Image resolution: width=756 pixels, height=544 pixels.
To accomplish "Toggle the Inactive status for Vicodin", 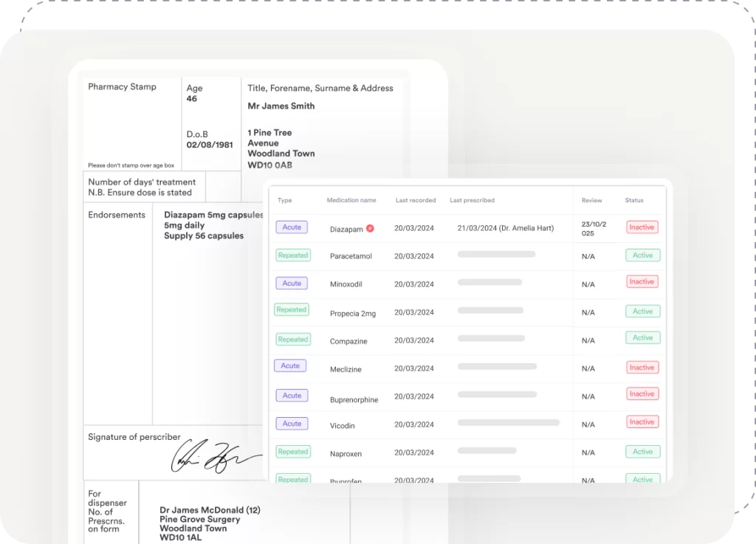I will pos(642,422).
